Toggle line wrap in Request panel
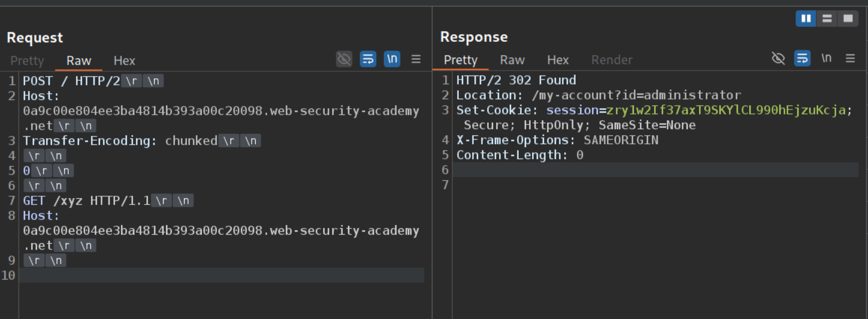The image size is (868, 319). tap(368, 59)
